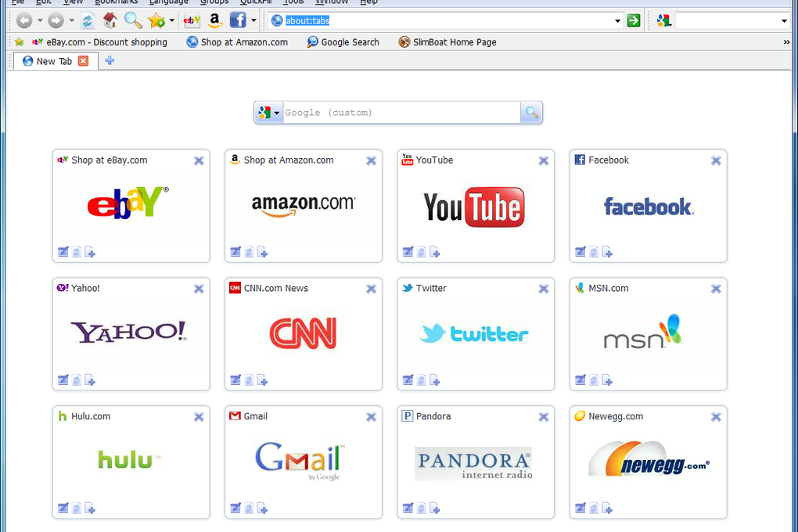Expand the address bar URL dropdown
The image size is (798, 532).
(617, 21)
